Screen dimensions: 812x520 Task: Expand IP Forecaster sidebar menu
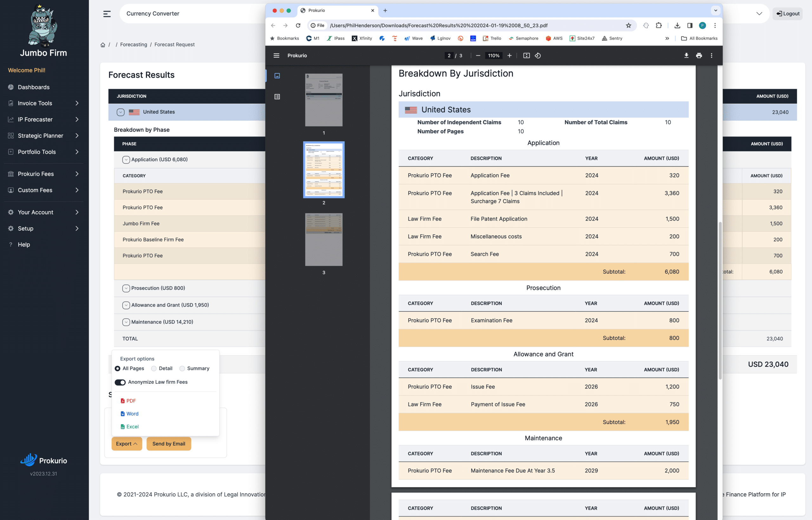[44, 120]
